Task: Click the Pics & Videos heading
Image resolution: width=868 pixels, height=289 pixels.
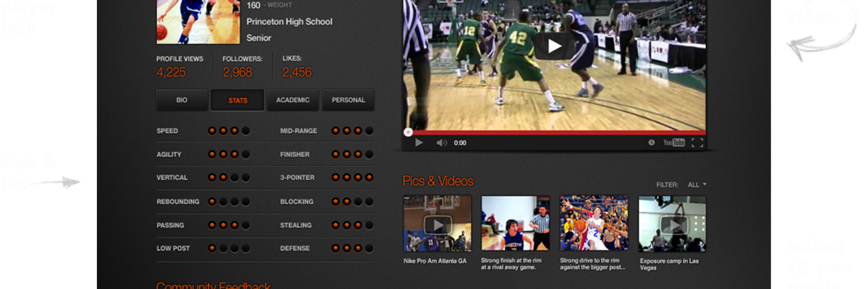Action: click(438, 181)
